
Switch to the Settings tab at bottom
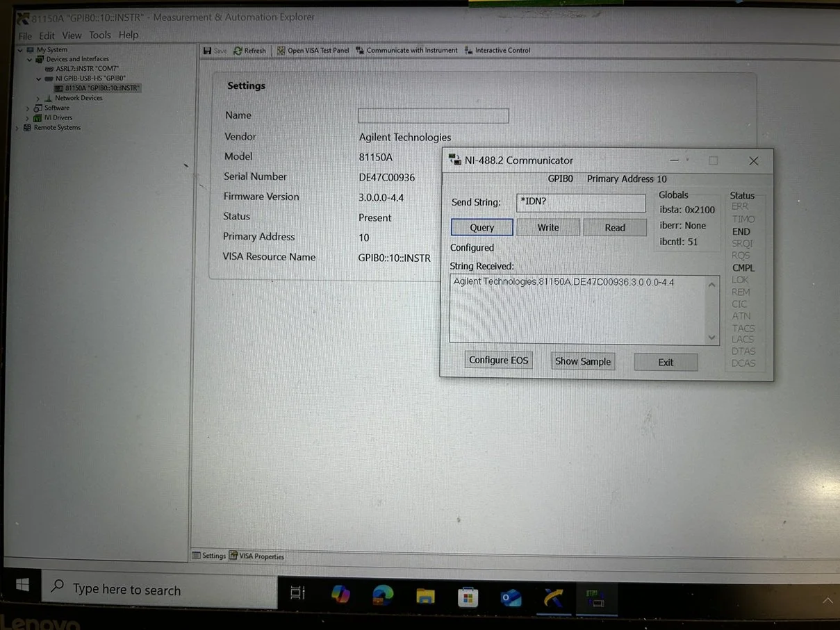click(x=209, y=556)
